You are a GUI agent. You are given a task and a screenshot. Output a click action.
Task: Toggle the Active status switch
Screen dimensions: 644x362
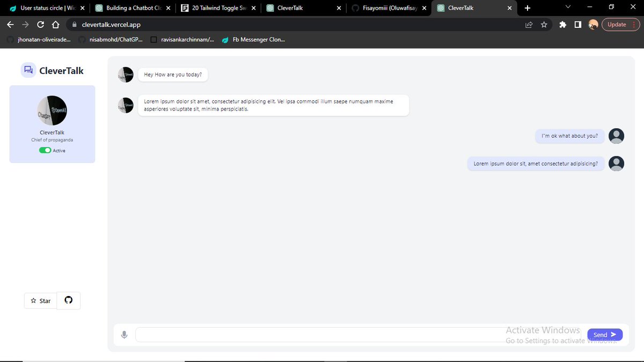45,150
